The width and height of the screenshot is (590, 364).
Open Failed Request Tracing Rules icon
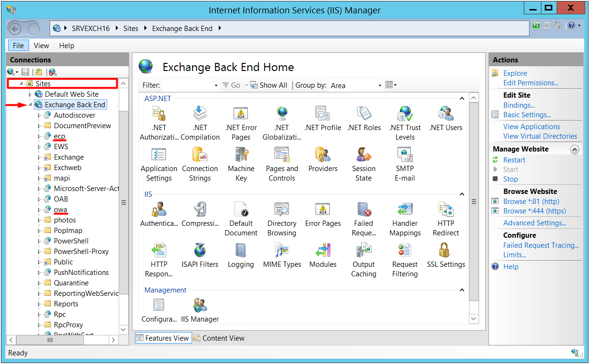364,219
